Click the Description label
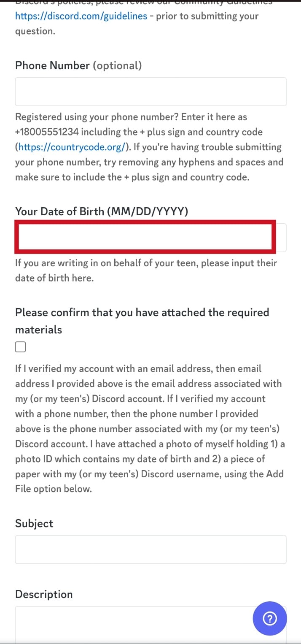The width and height of the screenshot is (301, 644). coord(44,594)
